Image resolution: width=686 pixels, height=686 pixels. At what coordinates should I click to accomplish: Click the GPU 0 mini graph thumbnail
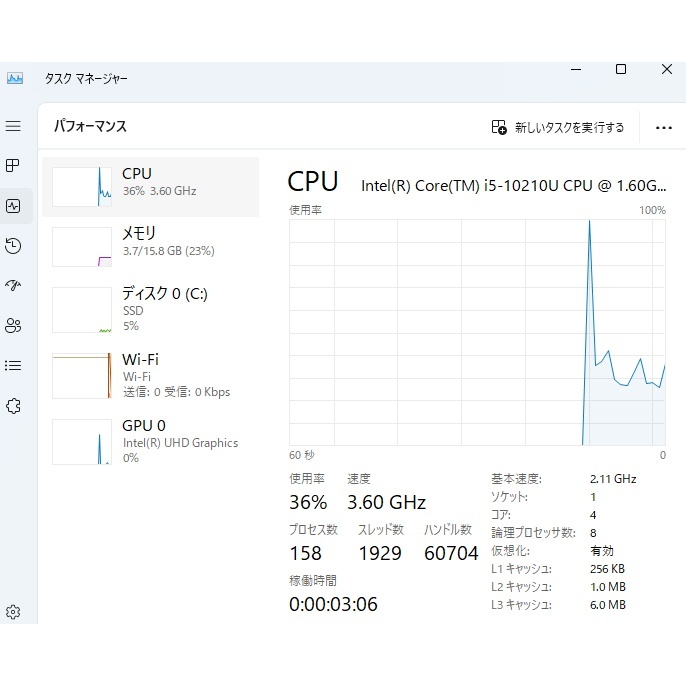(82, 442)
